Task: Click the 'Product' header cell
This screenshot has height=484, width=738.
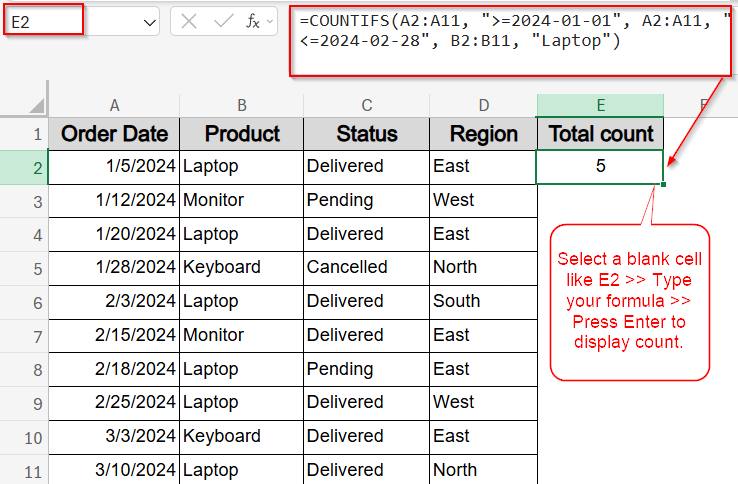Action: coord(241,134)
